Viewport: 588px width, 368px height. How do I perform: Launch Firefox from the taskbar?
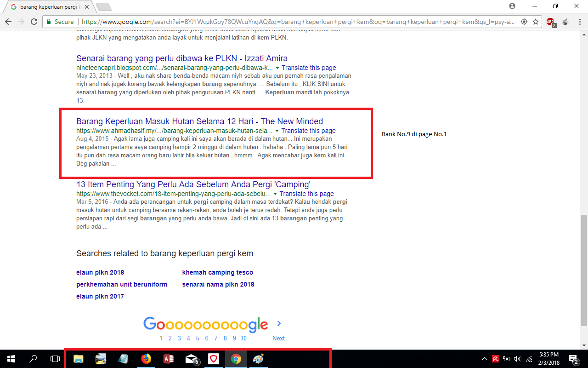point(146,359)
